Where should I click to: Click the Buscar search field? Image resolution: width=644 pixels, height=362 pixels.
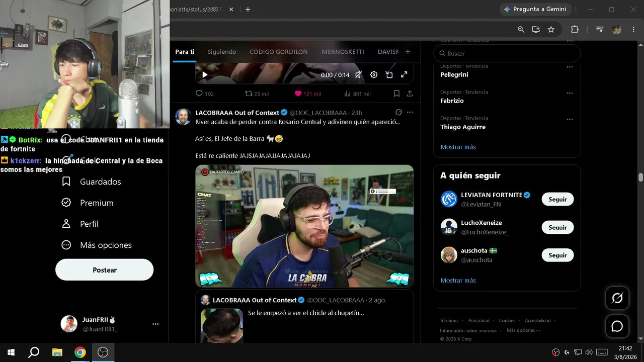point(507,53)
